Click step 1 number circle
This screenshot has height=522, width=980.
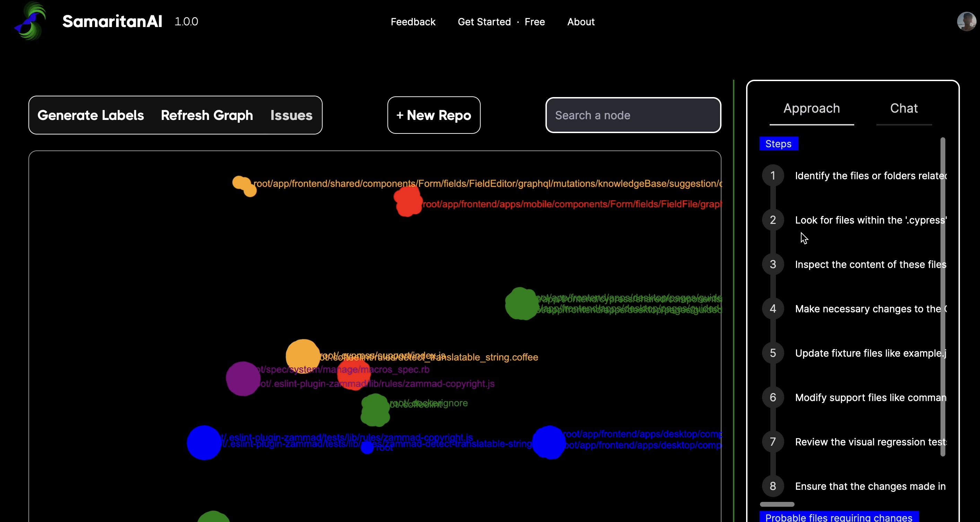point(773,175)
